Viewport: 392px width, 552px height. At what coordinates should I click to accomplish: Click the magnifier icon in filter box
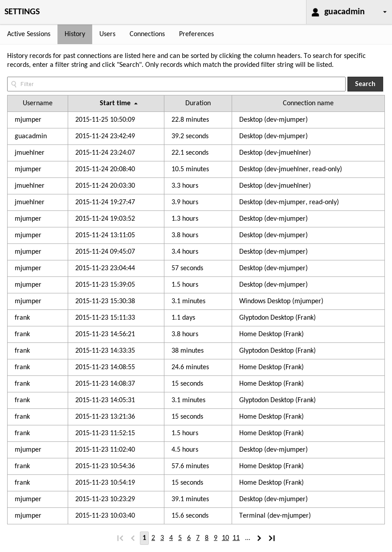tap(14, 84)
